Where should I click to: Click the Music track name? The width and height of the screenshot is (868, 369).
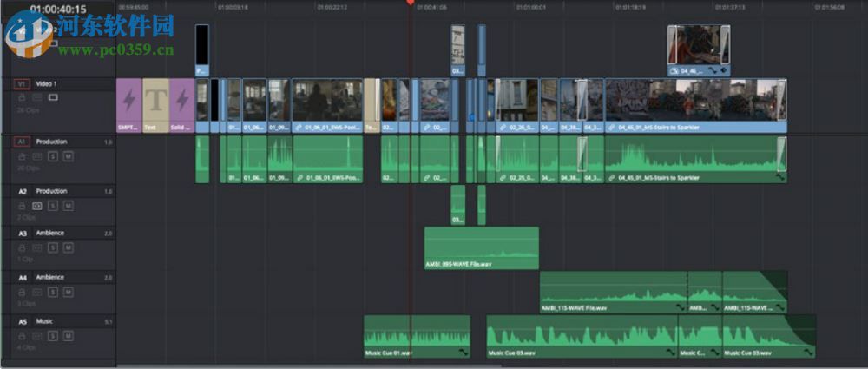tap(45, 321)
